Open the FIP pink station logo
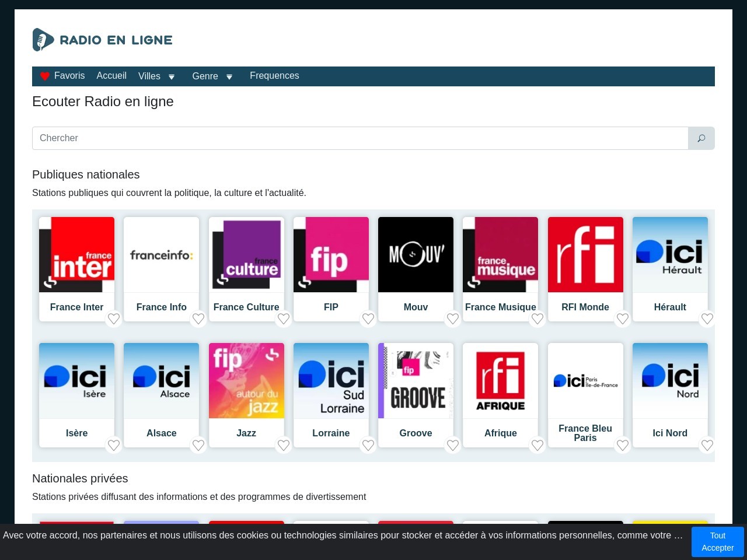This screenshot has width=747, height=560. pos(331,254)
